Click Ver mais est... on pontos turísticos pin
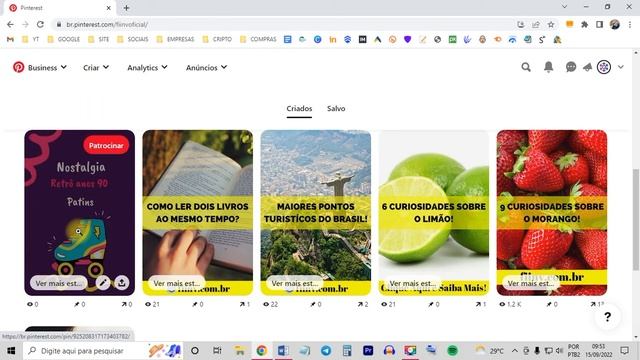The image size is (640, 360). point(294,283)
